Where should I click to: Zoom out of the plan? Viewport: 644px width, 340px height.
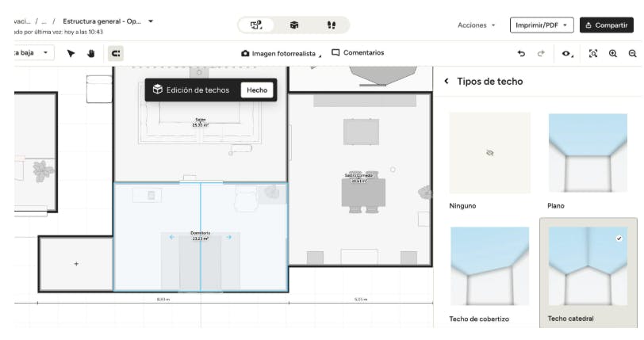pos(632,53)
